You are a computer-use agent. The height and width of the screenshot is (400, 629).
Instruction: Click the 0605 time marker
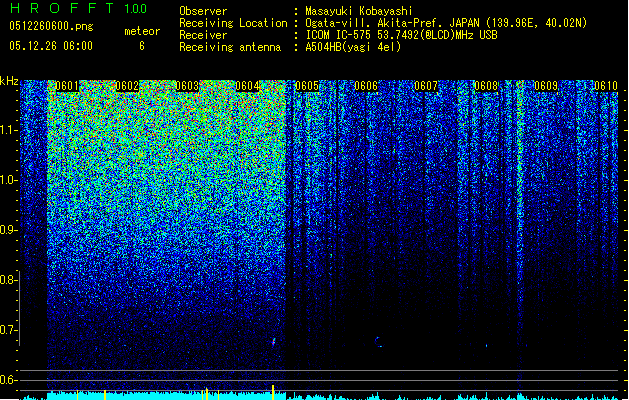(307, 86)
